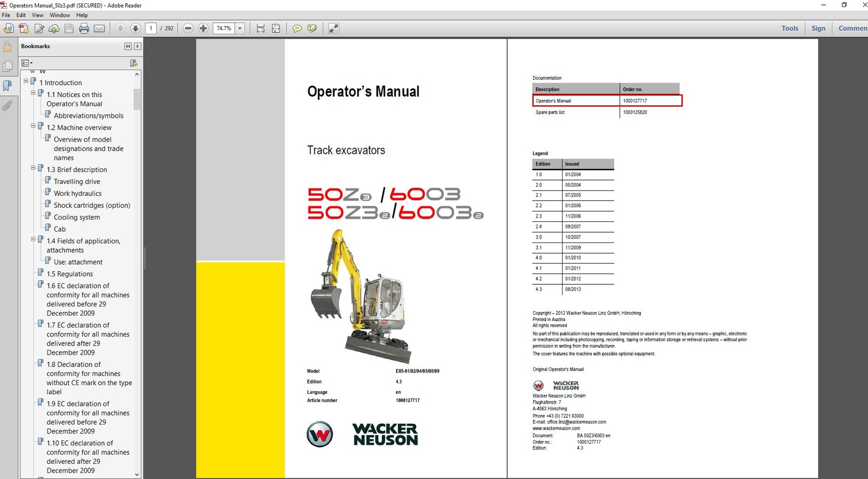Open the Attachments paperclip panel
The image size is (868, 479).
click(x=7, y=105)
